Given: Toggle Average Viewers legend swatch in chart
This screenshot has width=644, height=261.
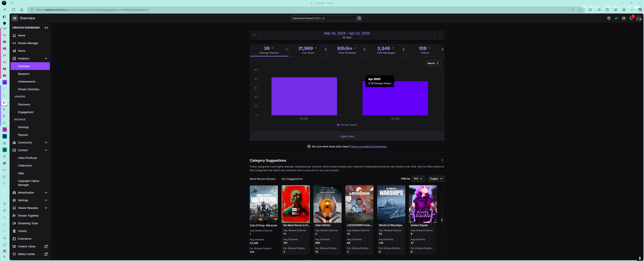Looking at the screenshot, I should 338,125.
